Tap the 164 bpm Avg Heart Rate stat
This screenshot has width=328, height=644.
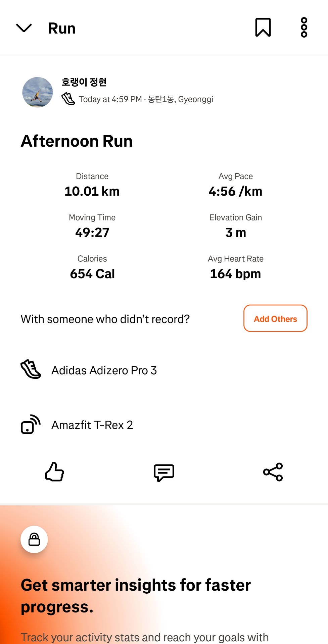tap(235, 274)
